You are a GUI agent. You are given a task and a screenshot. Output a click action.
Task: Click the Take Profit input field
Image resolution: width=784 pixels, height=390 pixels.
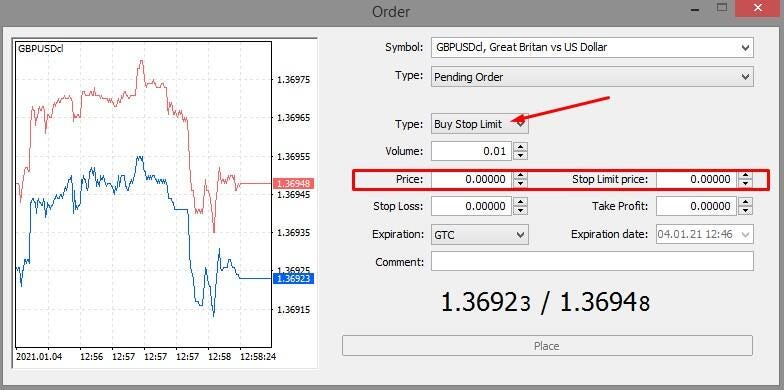[x=697, y=206]
